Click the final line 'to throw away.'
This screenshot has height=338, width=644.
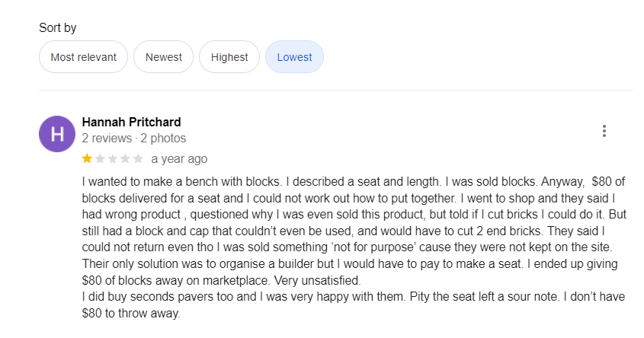(131, 313)
